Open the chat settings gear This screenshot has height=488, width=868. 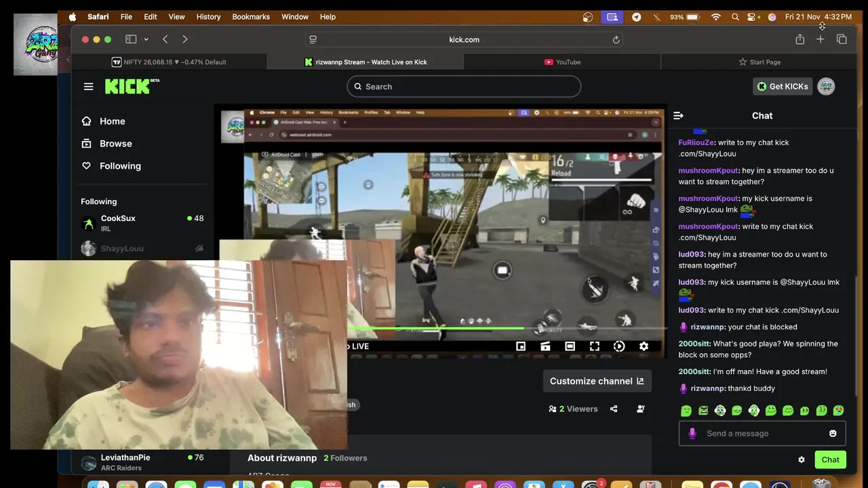pyautogui.click(x=802, y=460)
